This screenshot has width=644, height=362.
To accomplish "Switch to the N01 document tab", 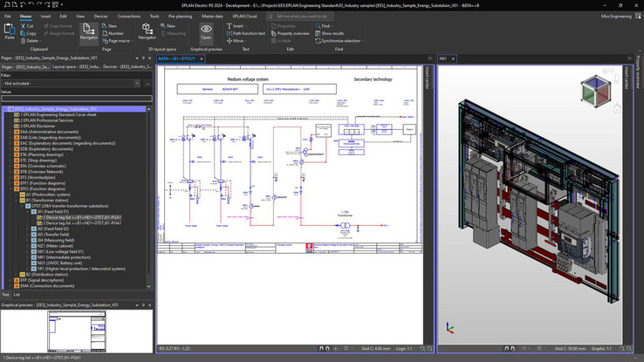I will (x=443, y=58).
